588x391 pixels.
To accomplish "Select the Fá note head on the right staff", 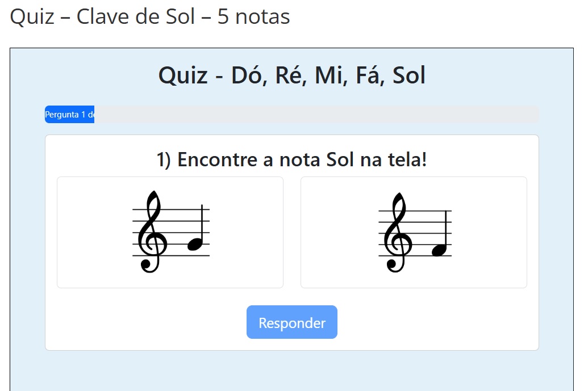I will (440, 250).
